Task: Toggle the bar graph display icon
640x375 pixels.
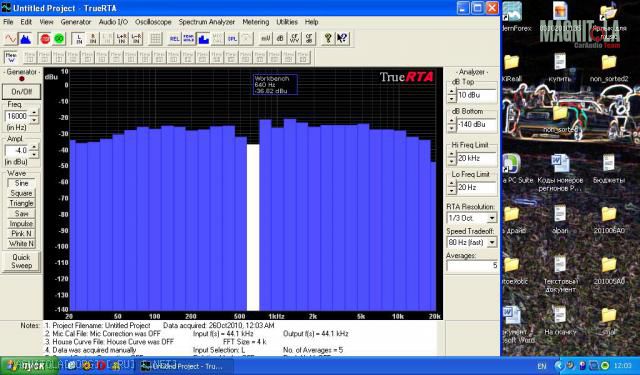Action: (203, 39)
